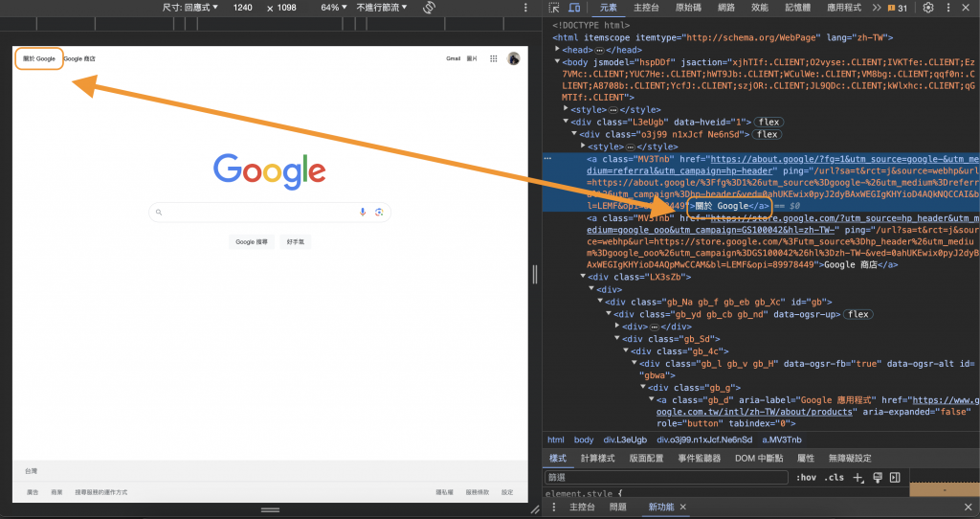Collapse the div.LX3sZb node
The width and height of the screenshot is (980, 519).
point(584,277)
